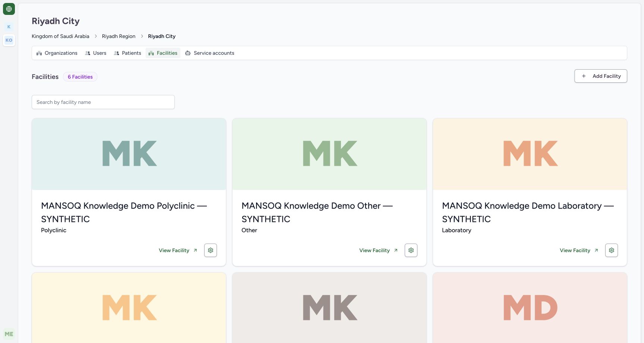
Task: Click the arrow icon beside Polyclinic View Facility
Action: [x=195, y=250]
